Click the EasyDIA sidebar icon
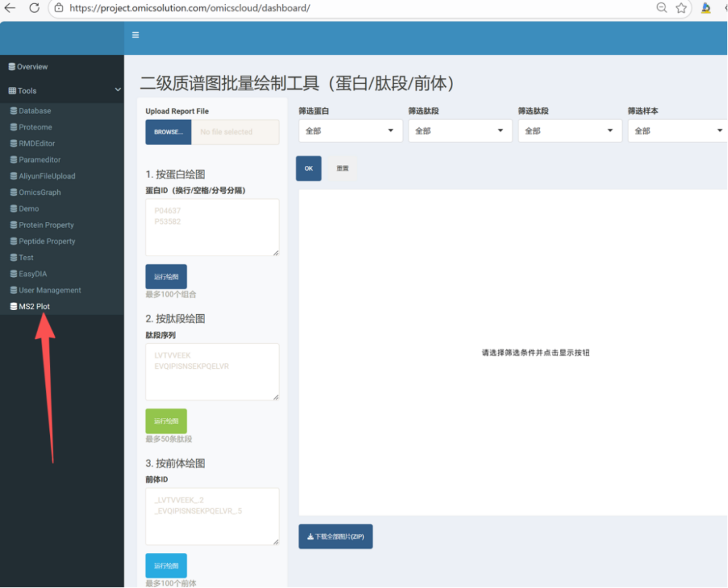Viewport: 728px width, 588px height. click(14, 274)
